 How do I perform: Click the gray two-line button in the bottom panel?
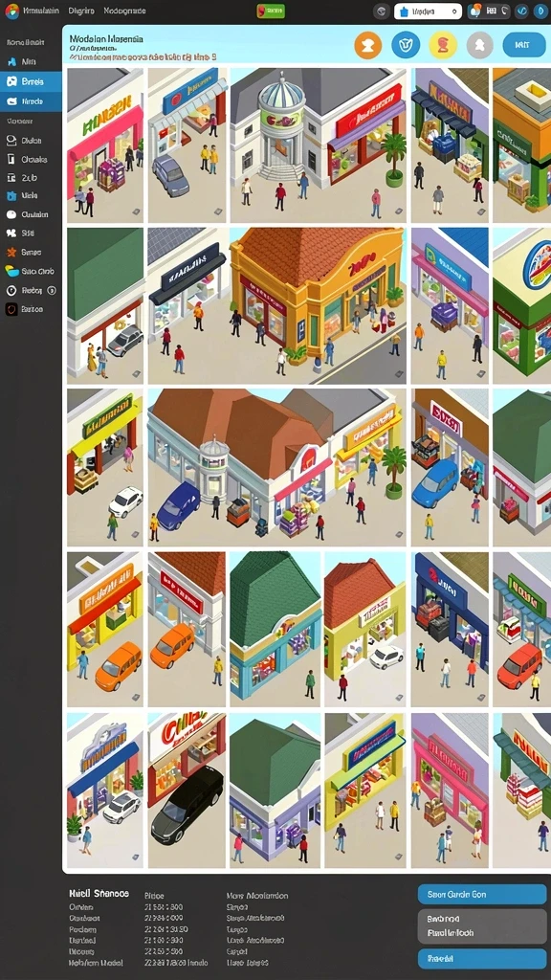coord(482,926)
